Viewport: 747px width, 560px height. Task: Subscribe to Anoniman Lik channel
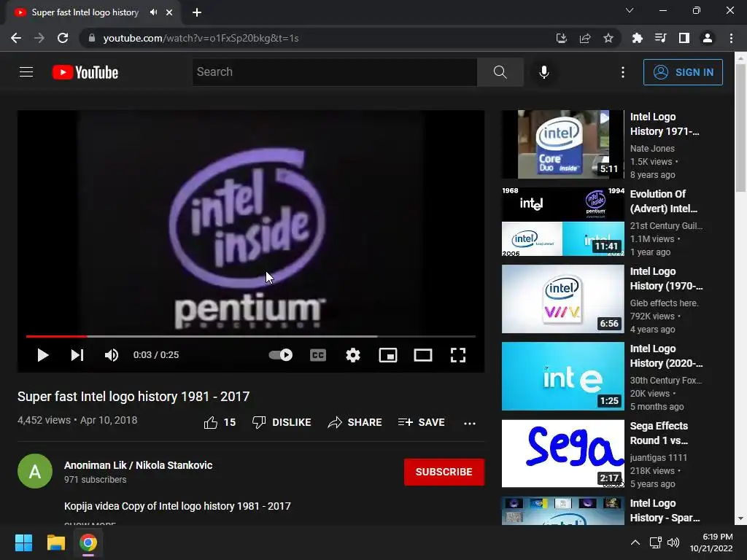pyautogui.click(x=444, y=472)
